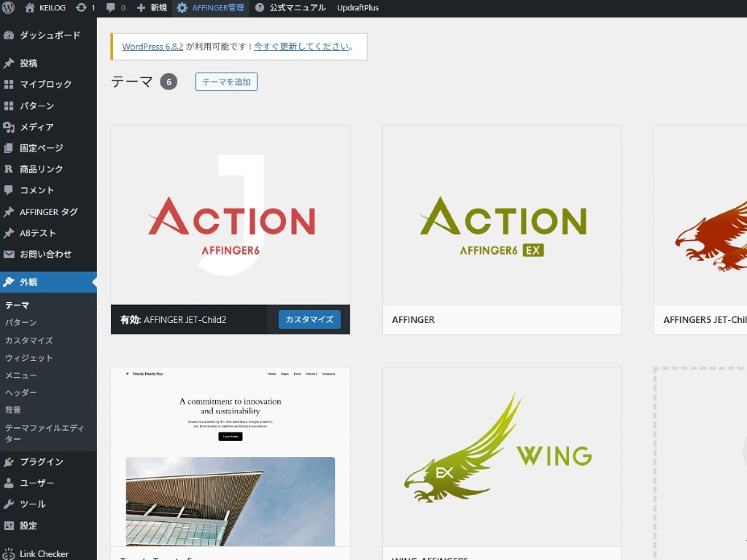
Task: Click the 固定ページ pages icon
Action: point(9,148)
